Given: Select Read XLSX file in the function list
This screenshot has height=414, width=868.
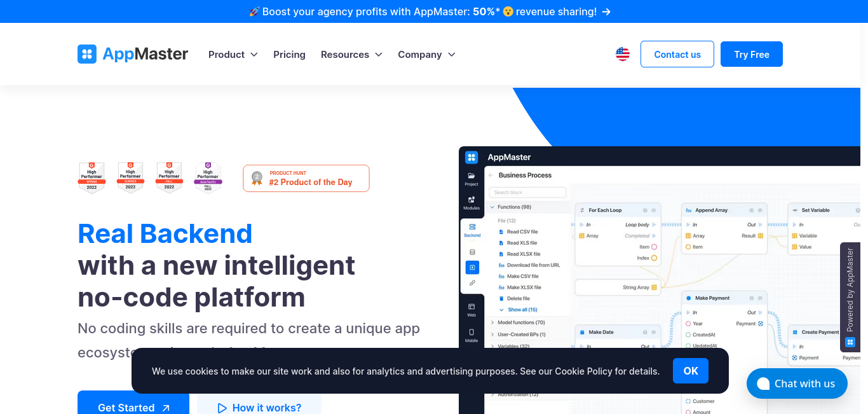Looking at the screenshot, I should [519, 254].
